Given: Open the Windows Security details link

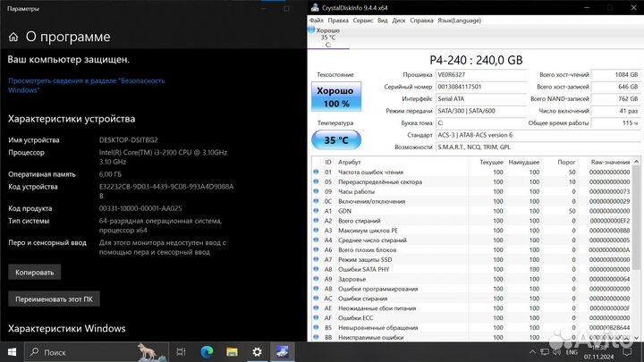Looking at the screenshot, I should [86, 86].
